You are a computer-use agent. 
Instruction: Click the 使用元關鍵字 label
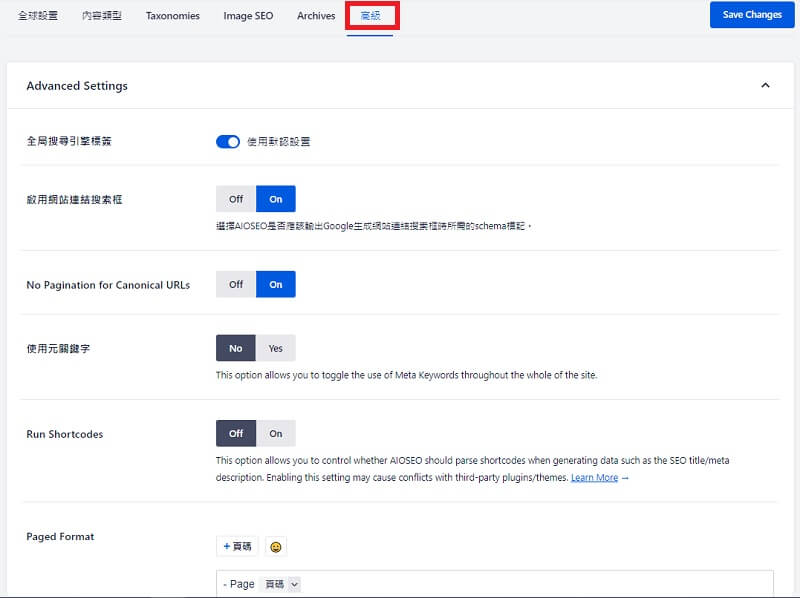(x=58, y=348)
